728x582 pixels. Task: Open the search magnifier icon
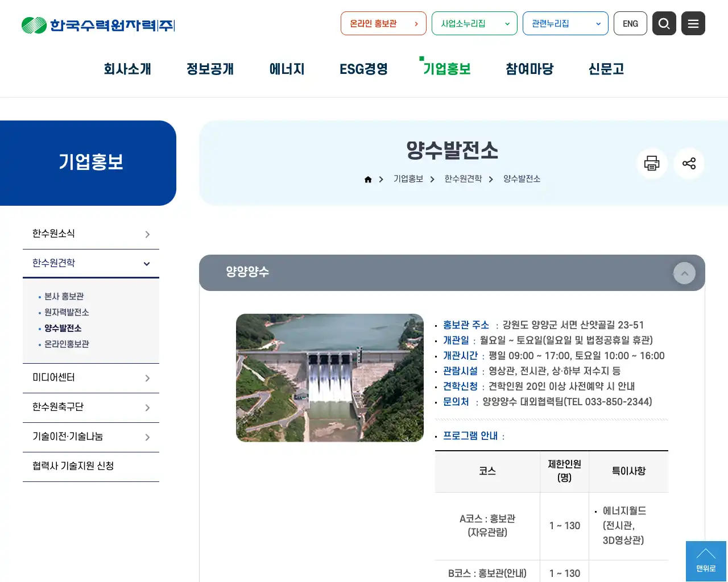click(664, 23)
